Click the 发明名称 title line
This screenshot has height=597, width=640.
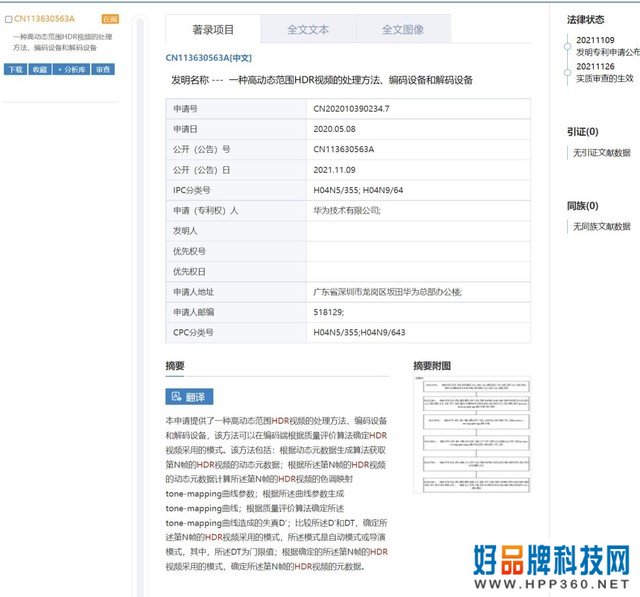pos(322,80)
